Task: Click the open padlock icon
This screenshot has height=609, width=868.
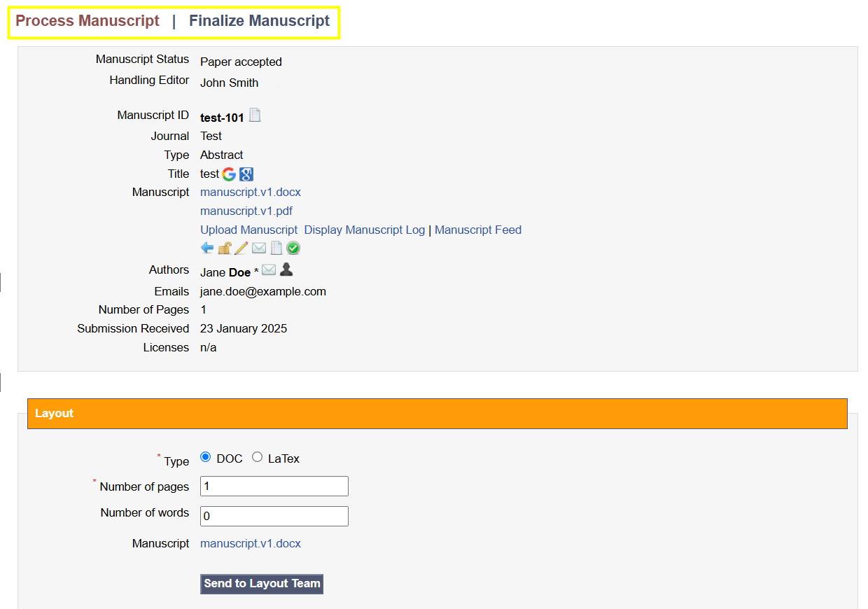Action: (x=224, y=248)
